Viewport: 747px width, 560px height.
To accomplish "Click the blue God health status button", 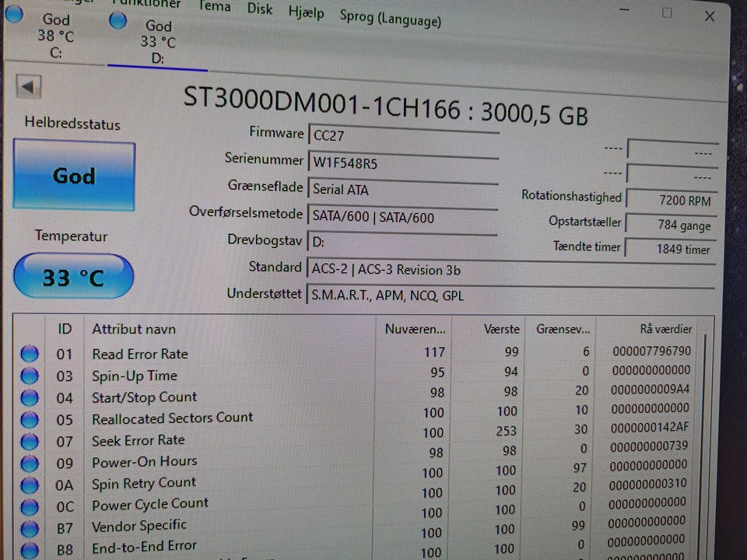I will point(75,175).
